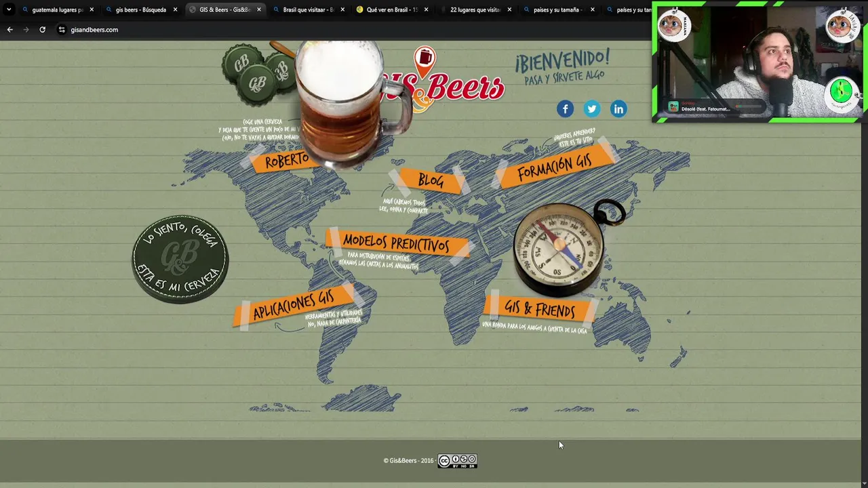
Task: Open the GIS & FRIENDS label
Action: [x=540, y=310]
